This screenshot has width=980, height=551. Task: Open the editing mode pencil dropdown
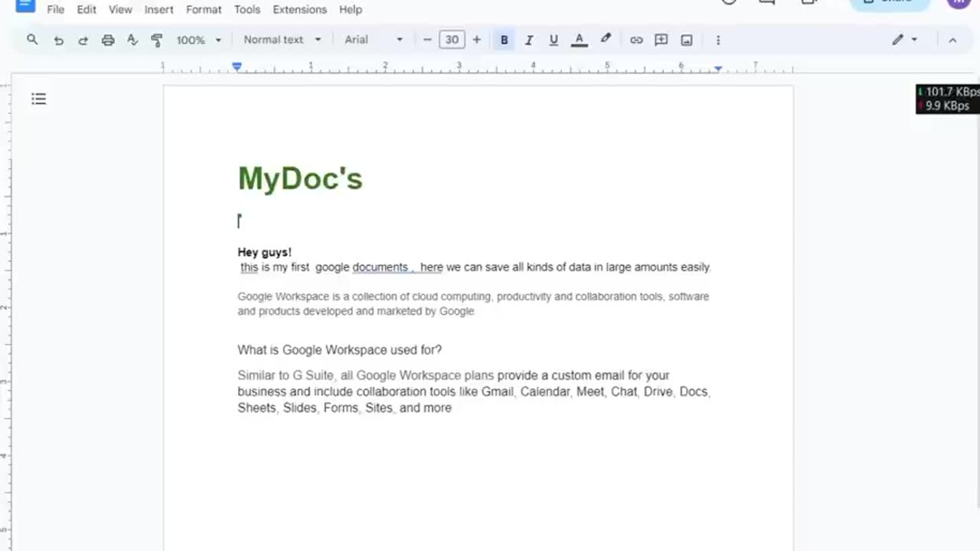click(x=904, y=40)
